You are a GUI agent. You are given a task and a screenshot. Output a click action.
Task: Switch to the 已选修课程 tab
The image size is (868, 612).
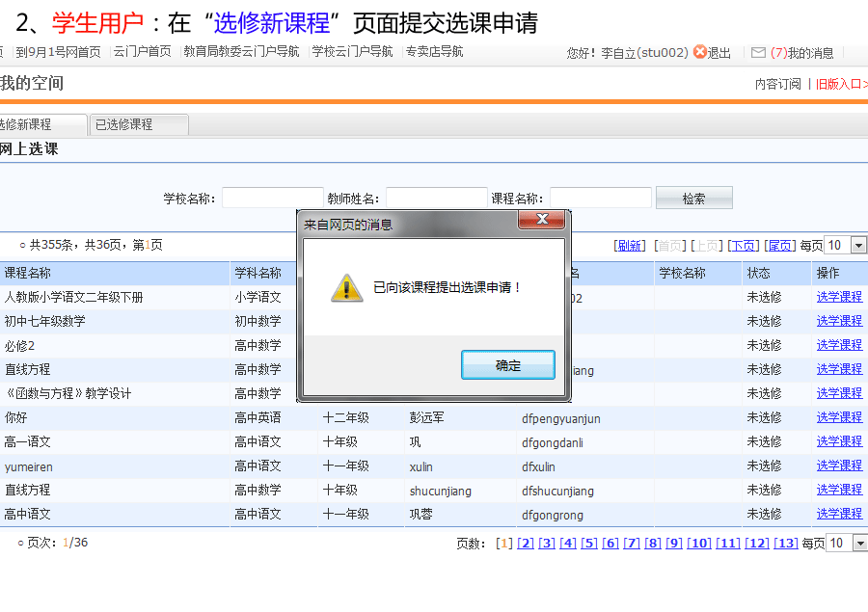coord(139,124)
